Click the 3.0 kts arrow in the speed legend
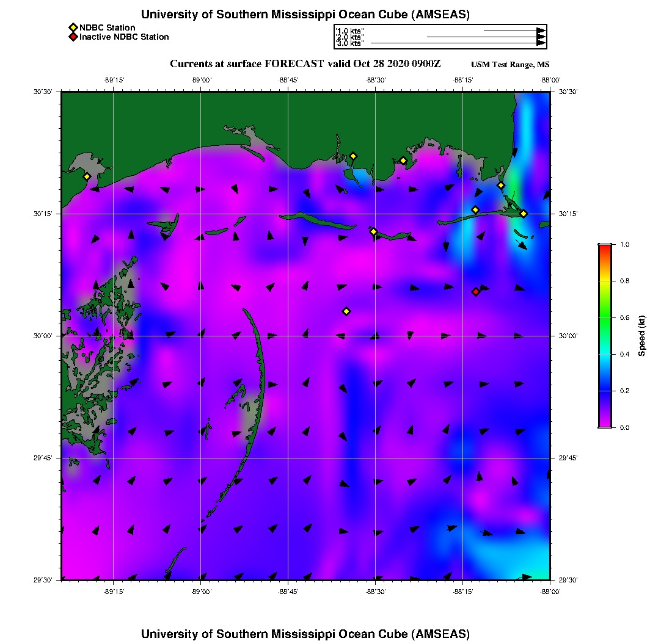 458,43
